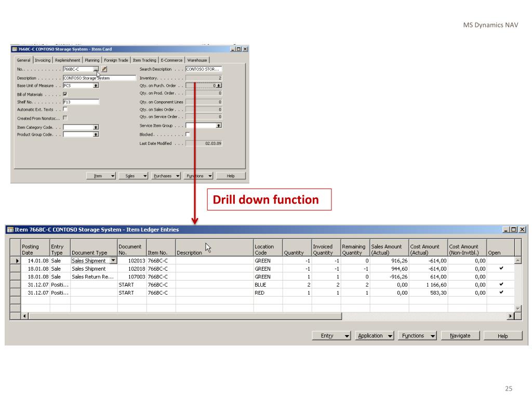Select document number 107003 cell
The width and height of the screenshot is (532, 399).
click(x=132, y=277)
